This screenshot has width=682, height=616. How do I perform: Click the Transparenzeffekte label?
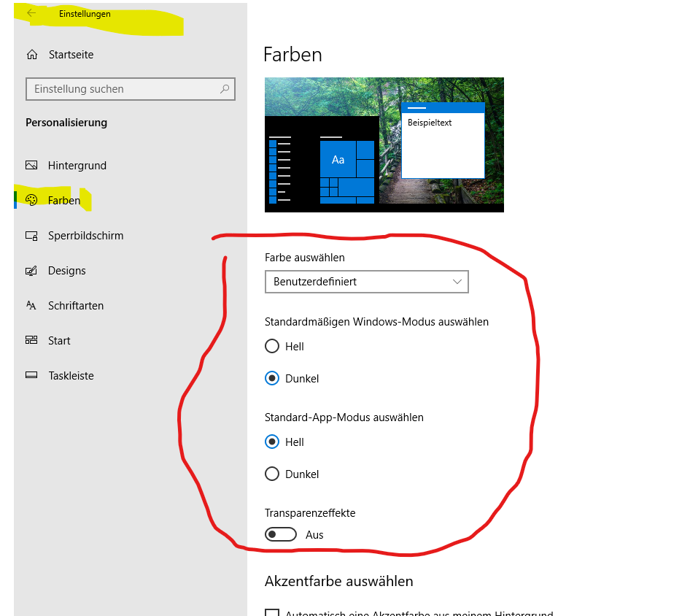[310, 513]
